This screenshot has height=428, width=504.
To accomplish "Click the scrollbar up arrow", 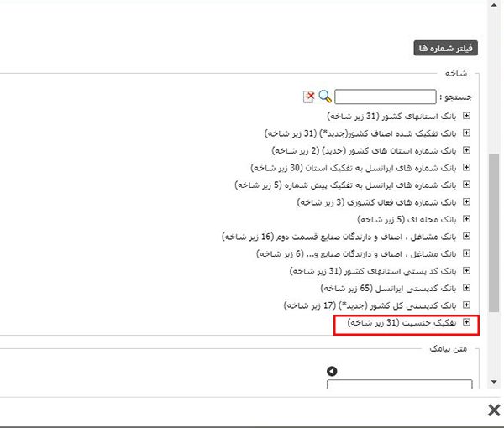I will click(494, 5).
